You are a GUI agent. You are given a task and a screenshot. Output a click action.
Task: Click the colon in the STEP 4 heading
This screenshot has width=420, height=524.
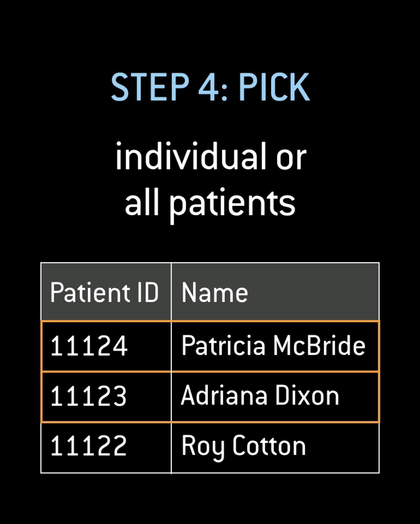pos(224,90)
